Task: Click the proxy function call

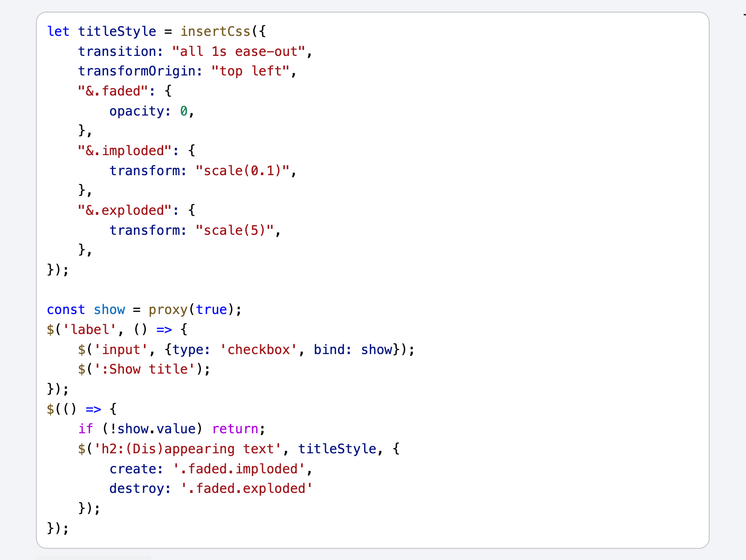Action: (x=168, y=309)
